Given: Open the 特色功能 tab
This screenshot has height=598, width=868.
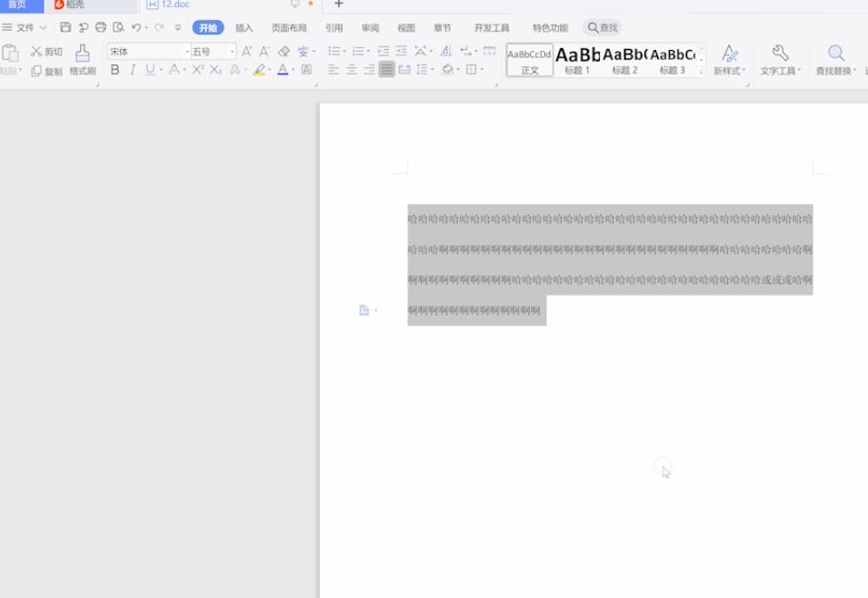Looking at the screenshot, I should click(550, 27).
